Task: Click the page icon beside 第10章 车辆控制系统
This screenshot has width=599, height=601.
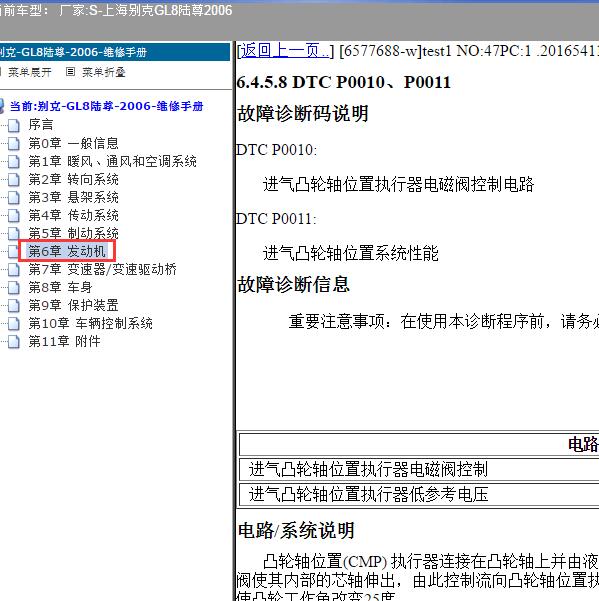Action: tap(14, 323)
